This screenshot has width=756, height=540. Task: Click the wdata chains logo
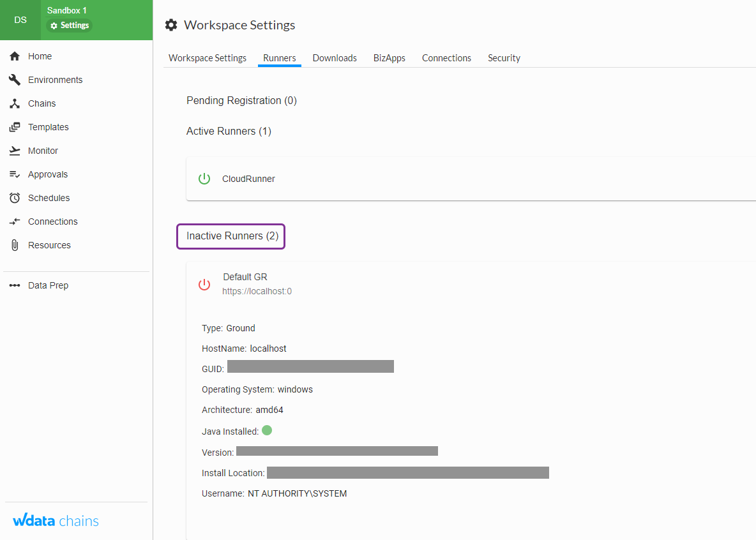pos(56,521)
